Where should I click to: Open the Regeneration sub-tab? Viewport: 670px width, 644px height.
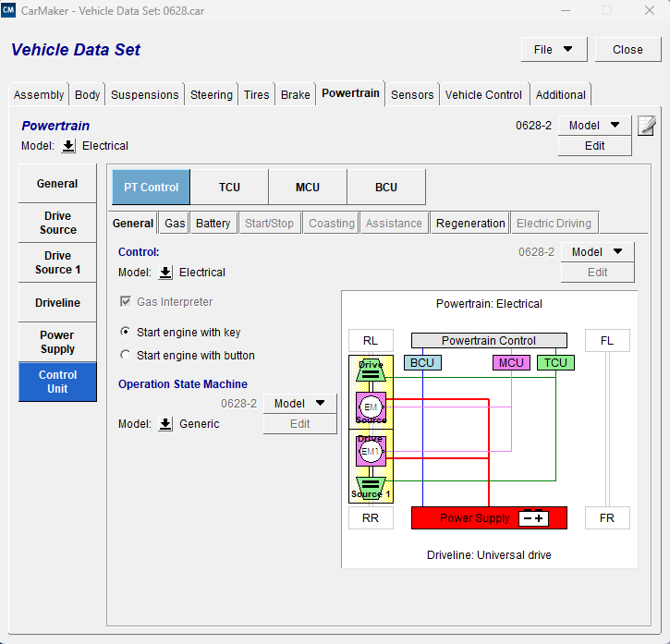(470, 223)
